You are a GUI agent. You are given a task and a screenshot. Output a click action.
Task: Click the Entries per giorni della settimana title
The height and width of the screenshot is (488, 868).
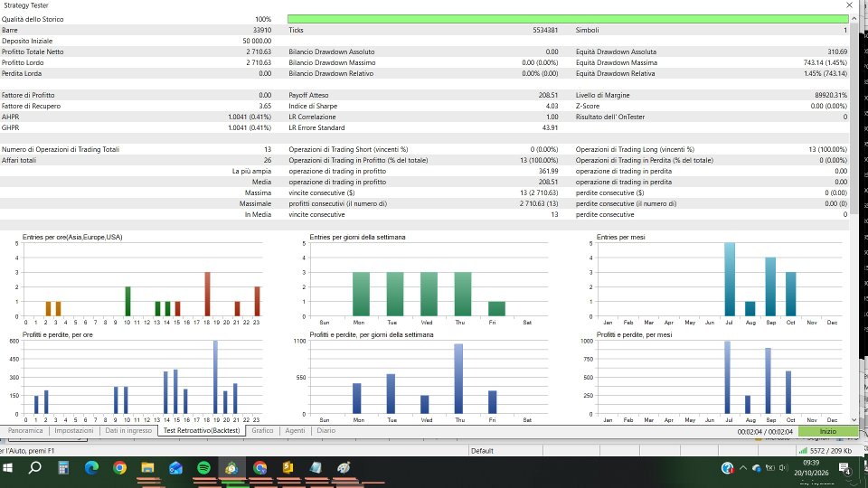(358, 237)
